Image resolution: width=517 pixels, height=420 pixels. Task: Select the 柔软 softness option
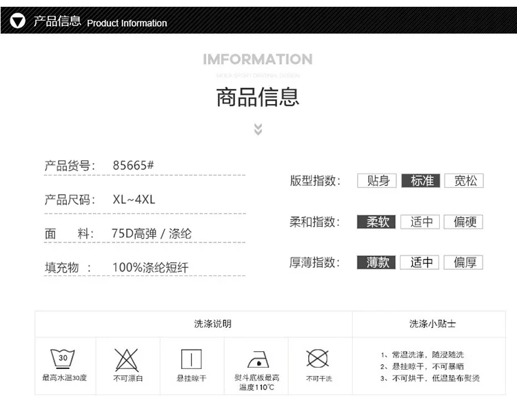[376, 222]
